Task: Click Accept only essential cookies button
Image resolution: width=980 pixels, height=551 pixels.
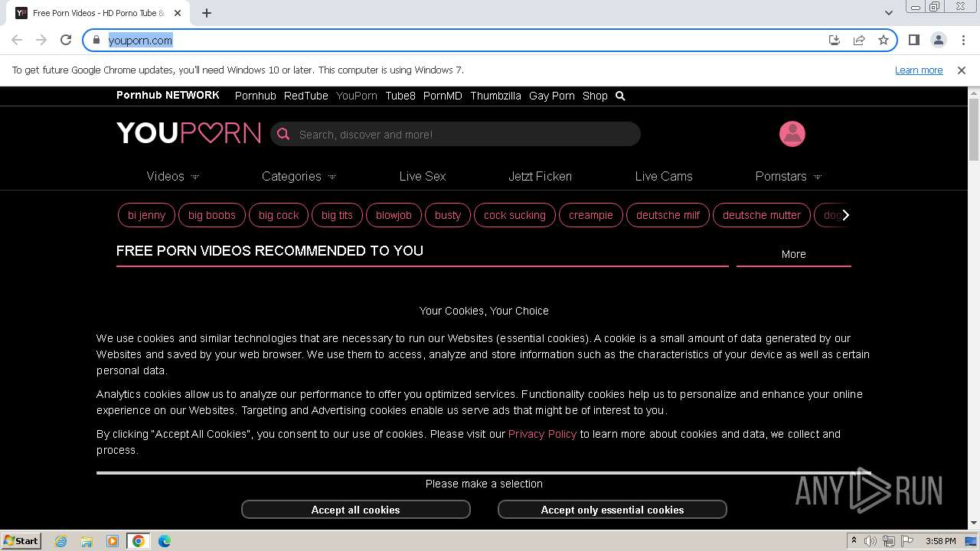Action: pos(612,510)
